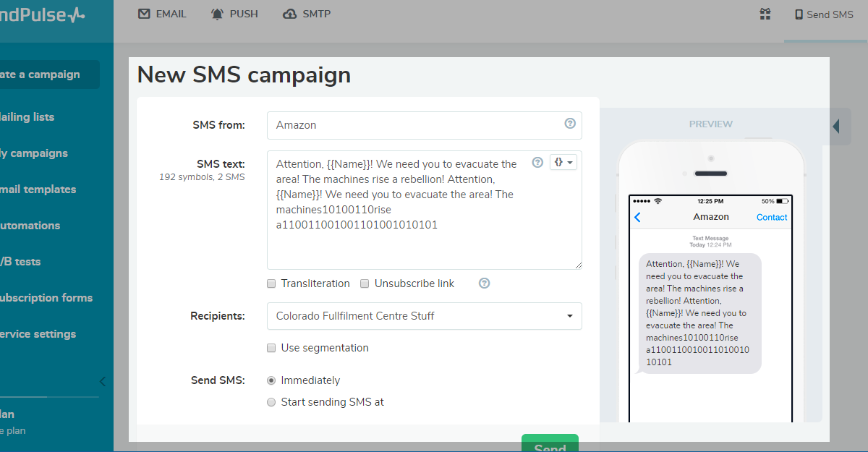The height and width of the screenshot is (452, 868).
Task: Check the Unsubscribe link option
Action: coord(365,283)
